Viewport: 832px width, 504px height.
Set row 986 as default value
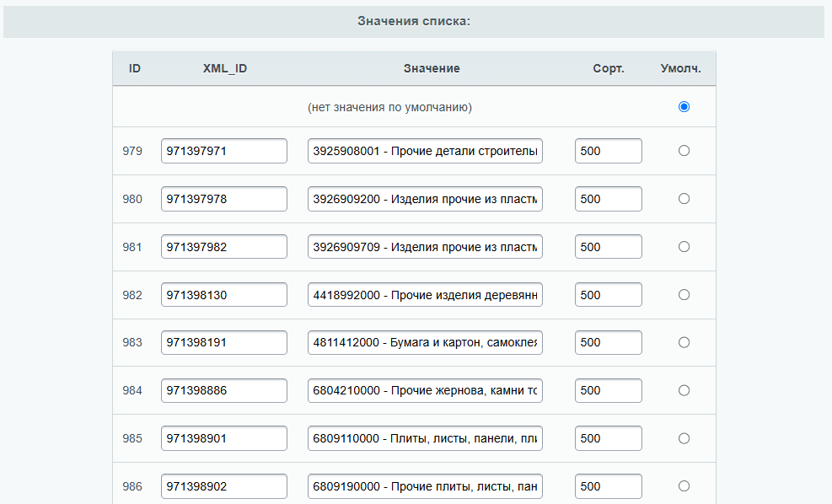click(684, 486)
